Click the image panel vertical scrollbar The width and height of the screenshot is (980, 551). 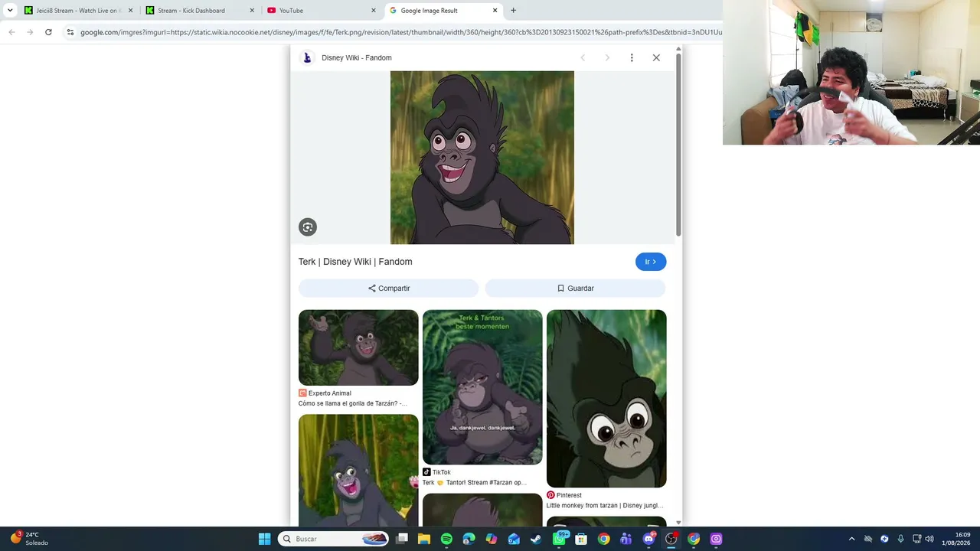click(x=678, y=145)
